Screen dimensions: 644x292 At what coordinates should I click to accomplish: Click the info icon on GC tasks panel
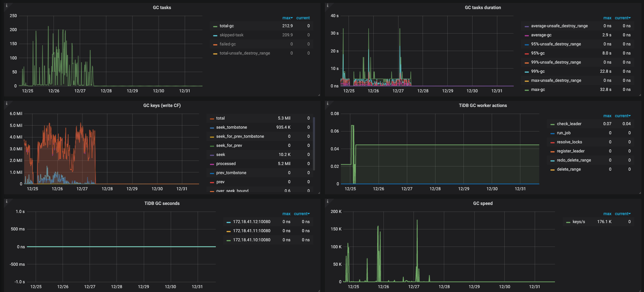click(x=6, y=6)
